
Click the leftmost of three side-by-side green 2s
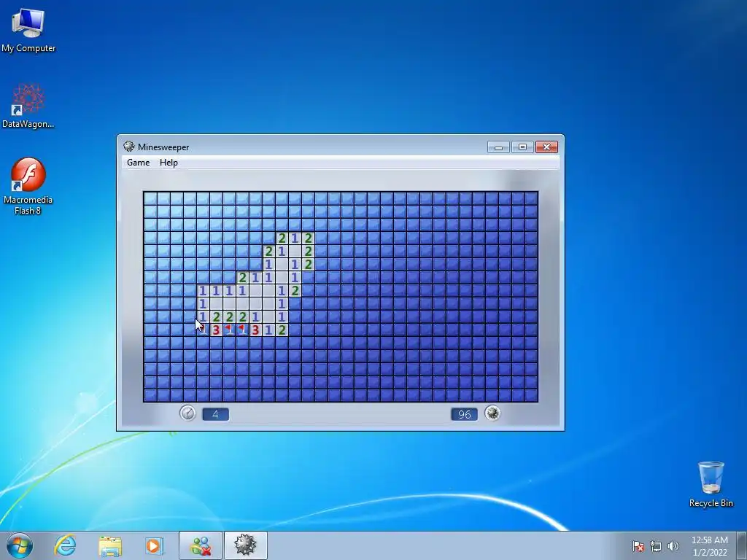point(216,316)
